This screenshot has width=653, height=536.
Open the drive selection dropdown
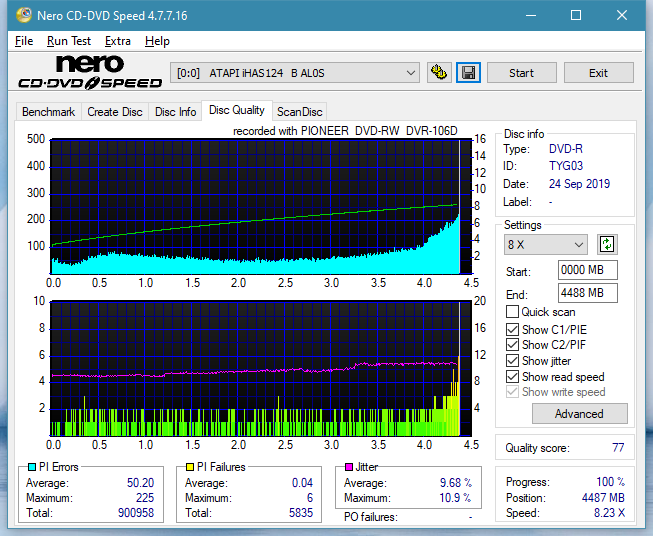click(294, 73)
